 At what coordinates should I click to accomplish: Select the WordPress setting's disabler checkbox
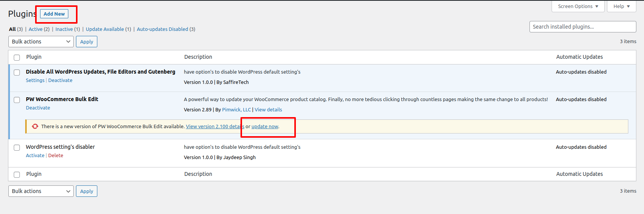point(17,148)
